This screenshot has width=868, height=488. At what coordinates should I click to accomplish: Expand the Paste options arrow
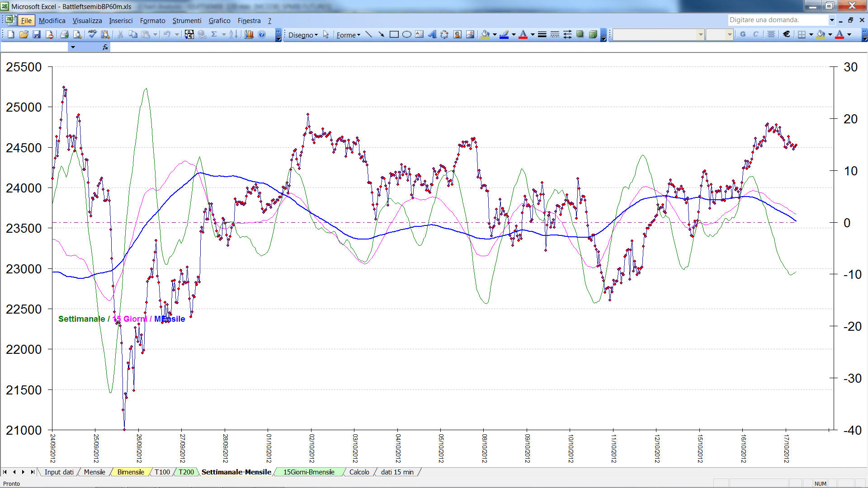click(x=155, y=34)
